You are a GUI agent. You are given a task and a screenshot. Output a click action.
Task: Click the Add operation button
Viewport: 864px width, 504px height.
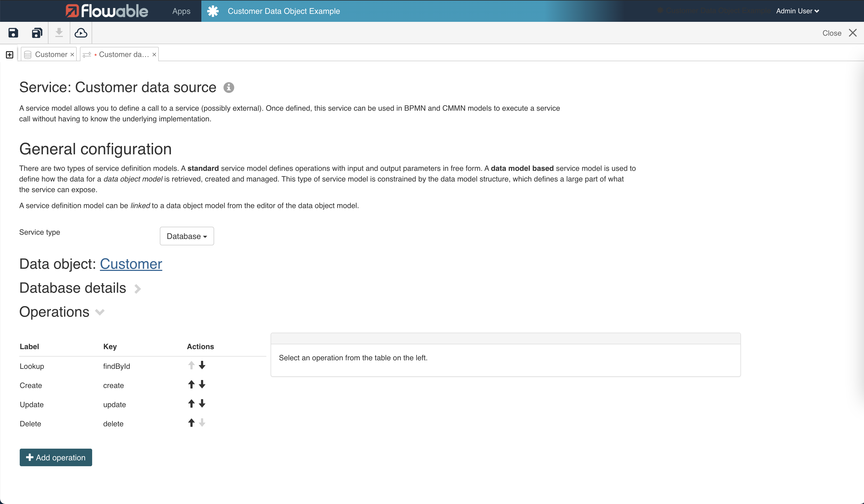coord(56,457)
